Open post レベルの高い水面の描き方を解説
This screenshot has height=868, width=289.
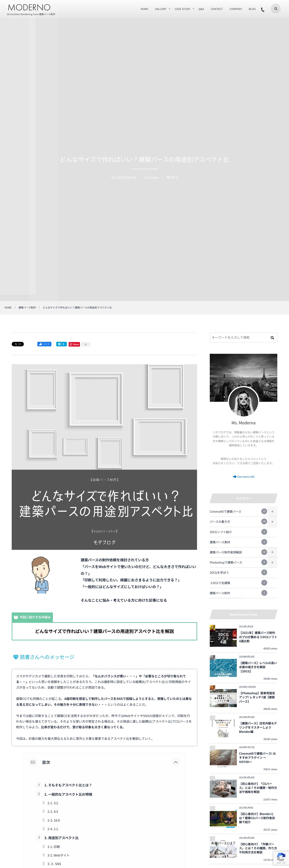pyautogui.click(x=258, y=667)
